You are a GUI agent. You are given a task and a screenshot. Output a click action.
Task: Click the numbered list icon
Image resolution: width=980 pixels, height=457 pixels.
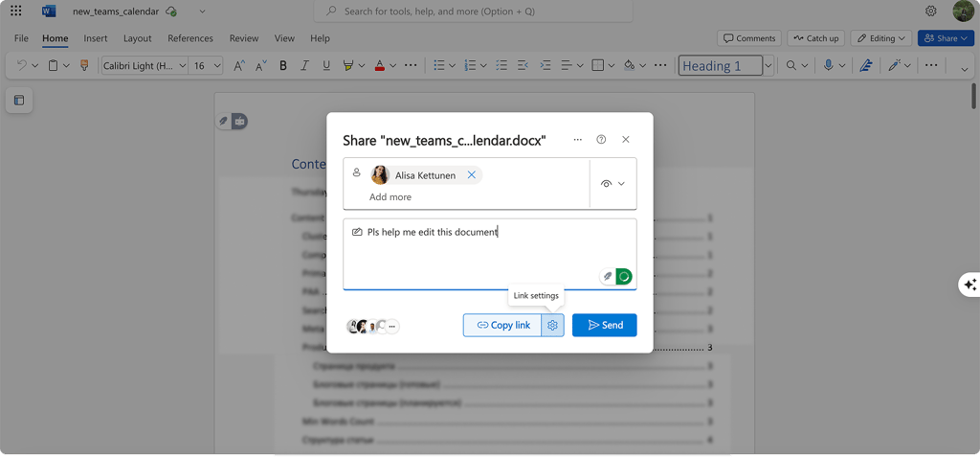tap(471, 65)
